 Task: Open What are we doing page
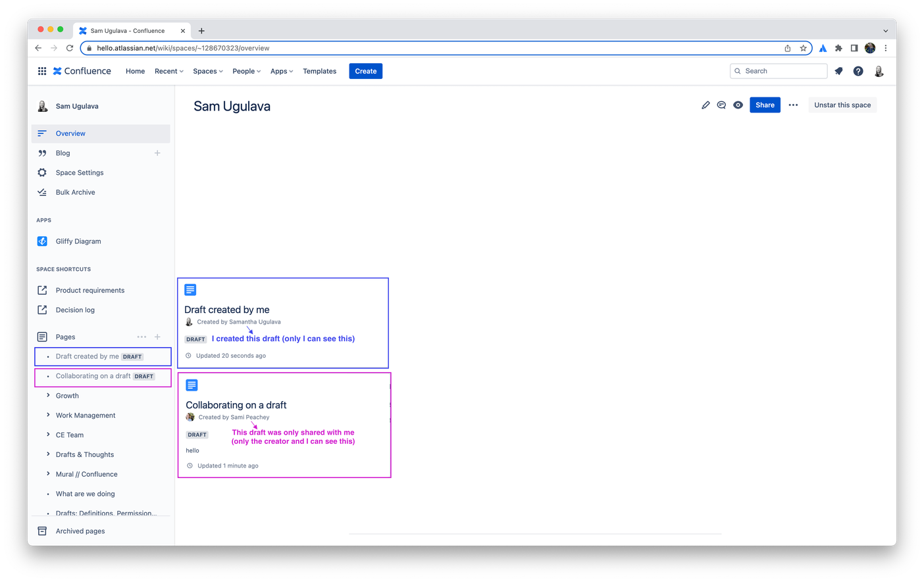click(x=85, y=493)
